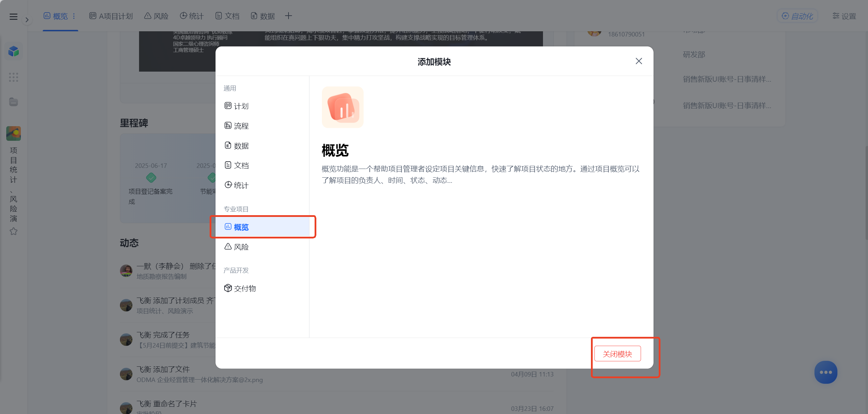Select 计划 module in the list

262,106
